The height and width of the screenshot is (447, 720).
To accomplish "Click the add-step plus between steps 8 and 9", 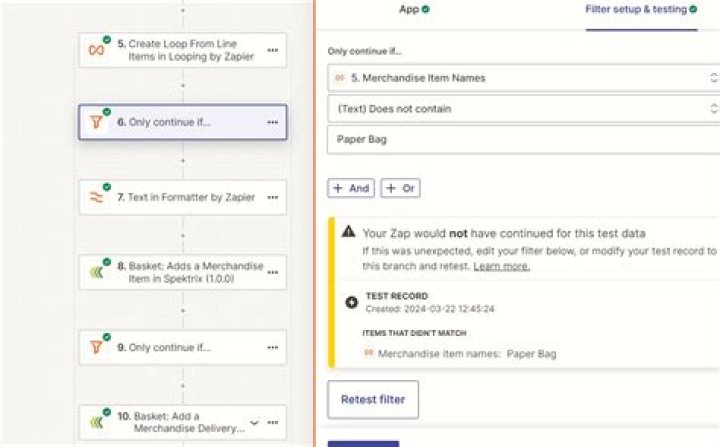I will 183,311.
